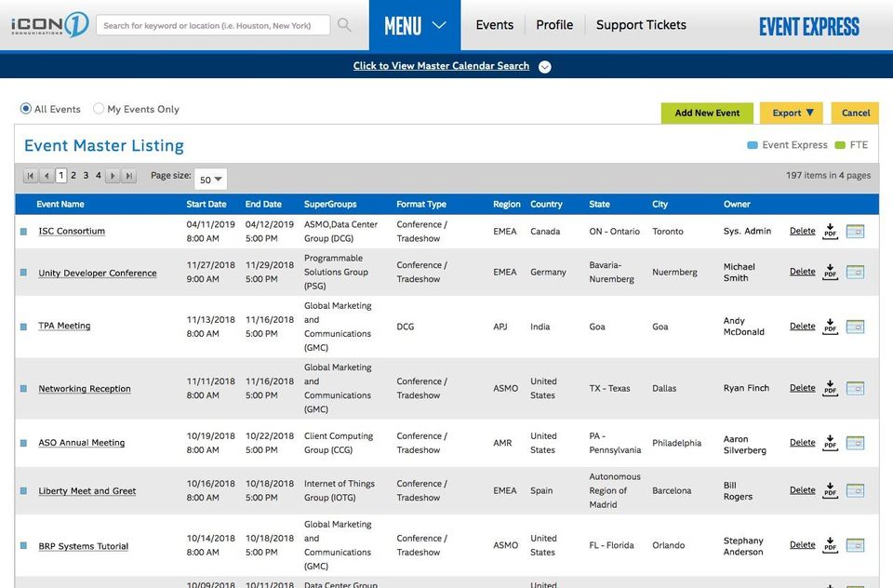Open the Page size dropdown
Screen dimensions: 893x588
pyautogui.click(x=211, y=179)
